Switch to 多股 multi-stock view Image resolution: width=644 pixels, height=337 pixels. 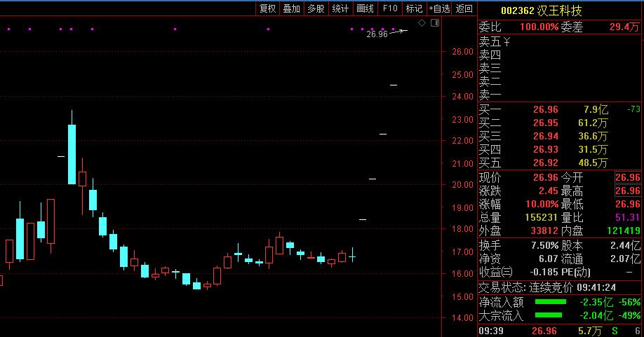click(x=316, y=8)
